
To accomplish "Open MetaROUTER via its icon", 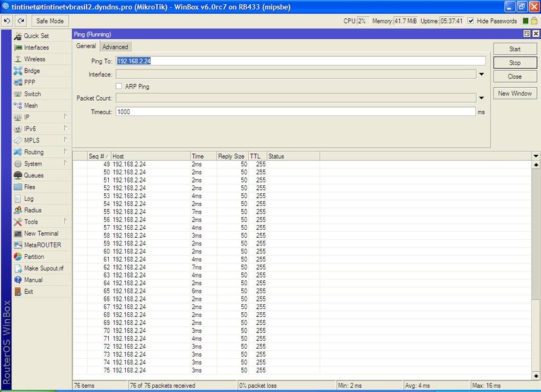I will coord(18,245).
